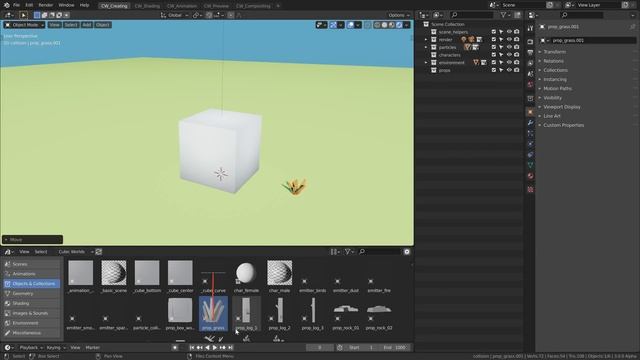The image size is (640, 360).
Task: Open viewport Select menu
Action: tap(71, 25)
